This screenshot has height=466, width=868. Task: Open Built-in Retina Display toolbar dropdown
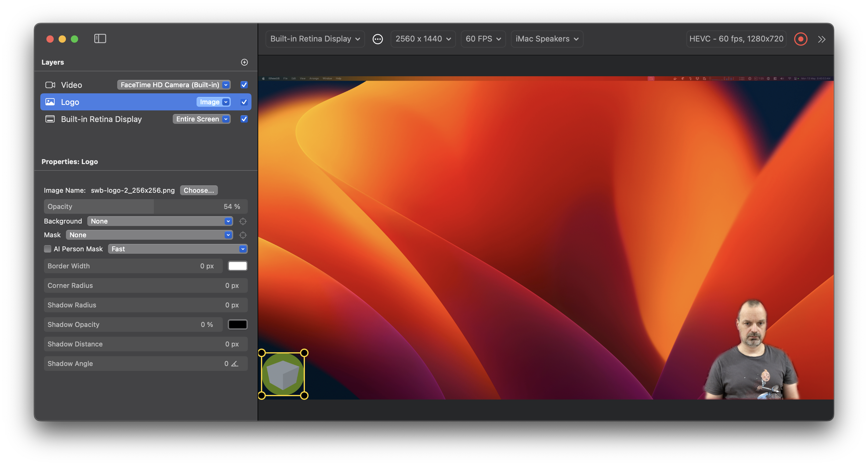(x=315, y=39)
